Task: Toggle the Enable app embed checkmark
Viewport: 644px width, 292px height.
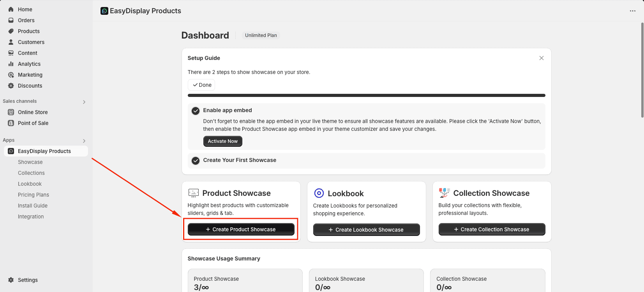Action: click(x=196, y=111)
